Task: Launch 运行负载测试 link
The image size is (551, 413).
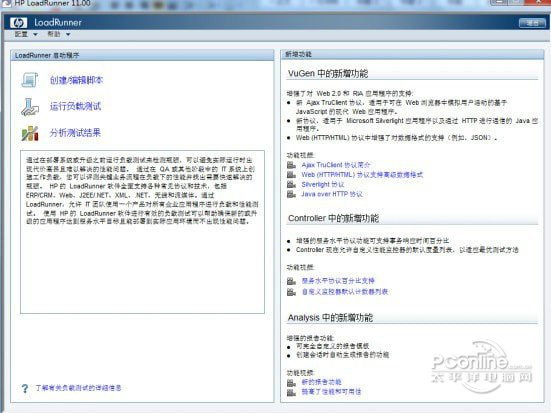Action: [x=75, y=106]
